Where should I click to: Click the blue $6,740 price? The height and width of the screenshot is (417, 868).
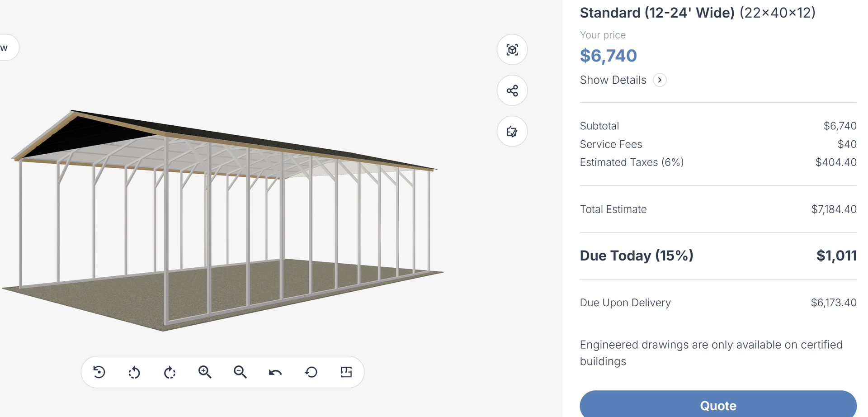pyautogui.click(x=608, y=56)
